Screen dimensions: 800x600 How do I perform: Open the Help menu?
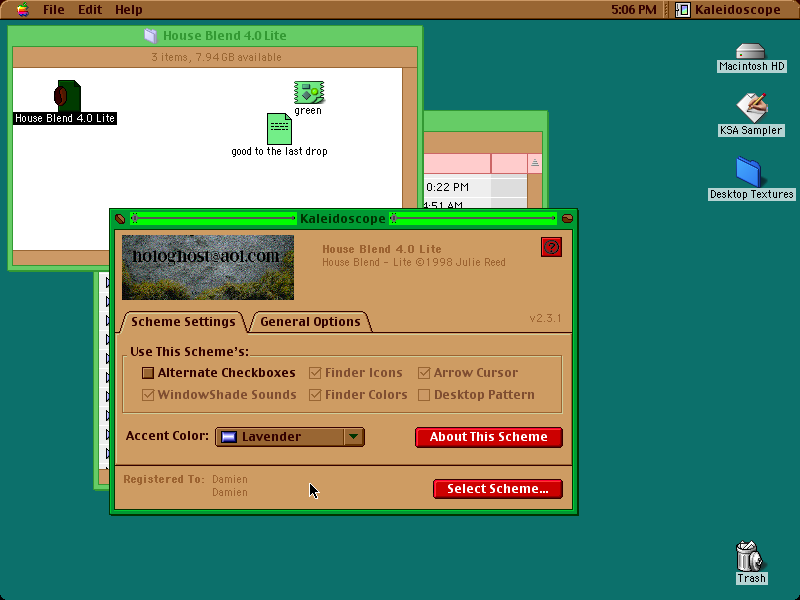point(128,10)
